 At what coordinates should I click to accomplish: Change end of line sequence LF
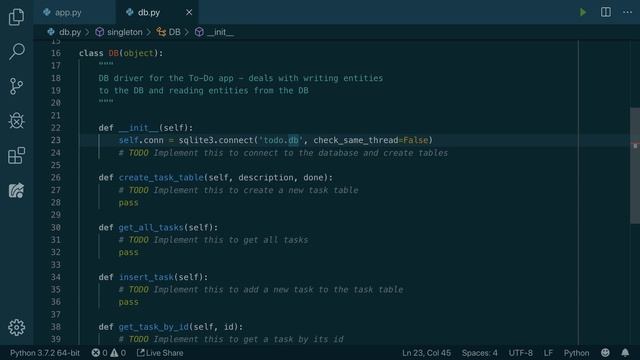(x=548, y=353)
